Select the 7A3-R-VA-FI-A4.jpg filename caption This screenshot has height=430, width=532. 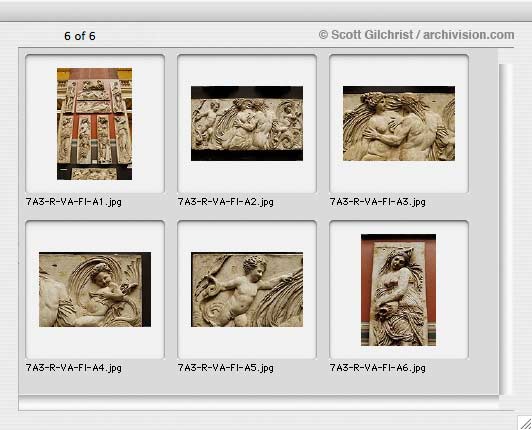74,368
